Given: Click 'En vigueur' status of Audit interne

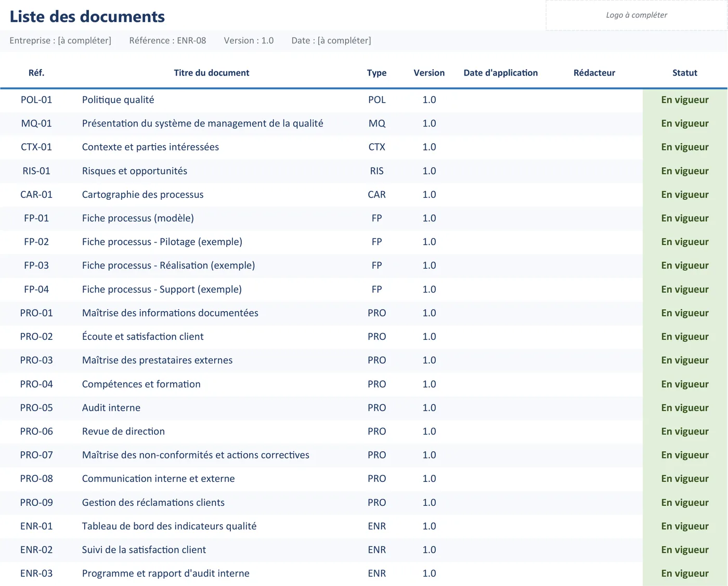Looking at the screenshot, I should tap(685, 407).
